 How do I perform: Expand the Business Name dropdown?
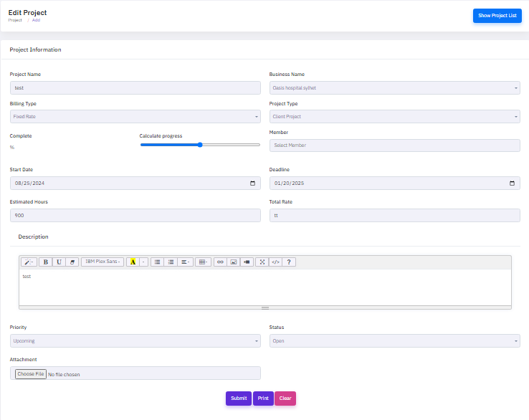tap(394, 88)
